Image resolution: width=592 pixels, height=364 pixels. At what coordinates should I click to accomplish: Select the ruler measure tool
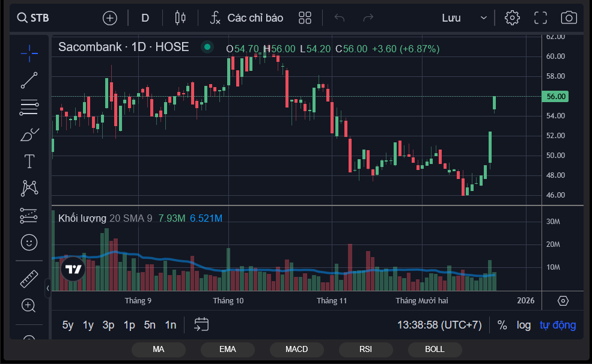[x=29, y=279]
